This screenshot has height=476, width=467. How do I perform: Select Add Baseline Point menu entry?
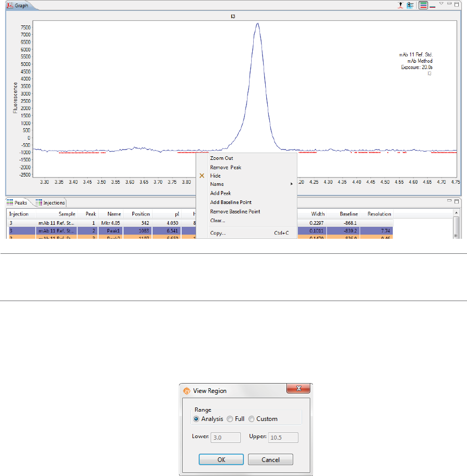coord(231,202)
